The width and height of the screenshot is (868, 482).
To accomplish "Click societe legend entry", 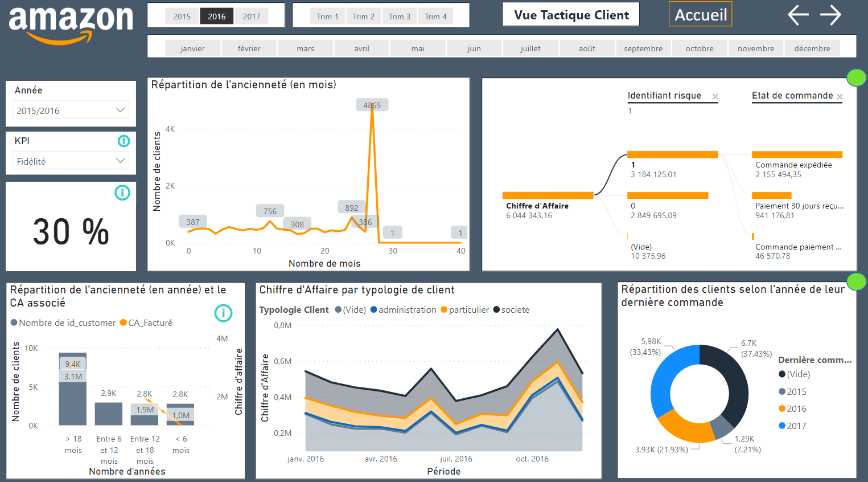I will pos(511,309).
